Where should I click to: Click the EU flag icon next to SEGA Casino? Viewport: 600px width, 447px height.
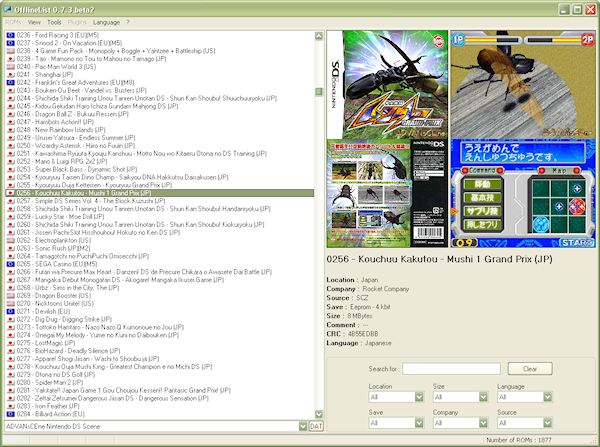[x=9, y=263]
